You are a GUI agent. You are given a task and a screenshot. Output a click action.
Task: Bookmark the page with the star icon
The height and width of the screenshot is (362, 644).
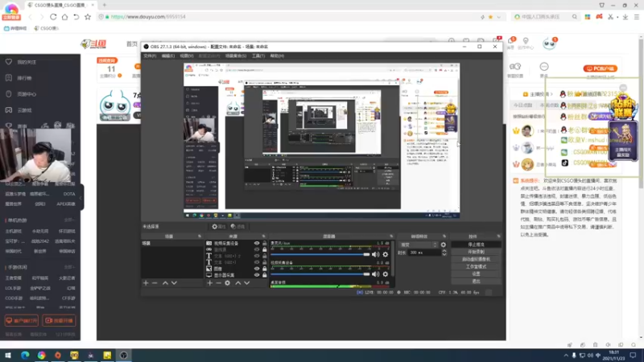pyautogui.click(x=88, y=17)
